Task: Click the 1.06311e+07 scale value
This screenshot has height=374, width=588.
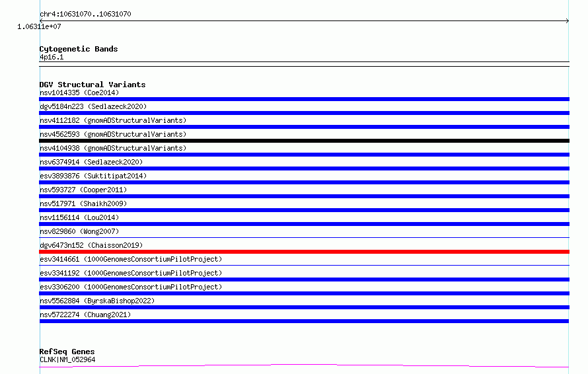Action: click(39, 26)
